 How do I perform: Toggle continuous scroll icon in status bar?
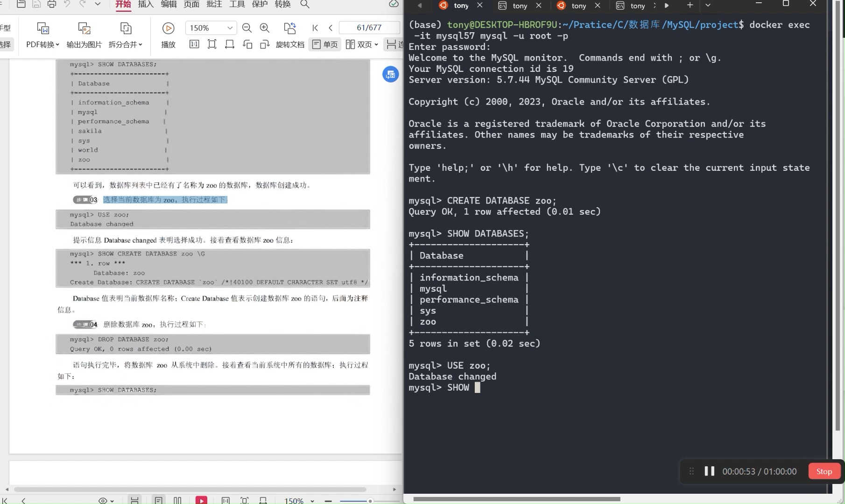134,500
